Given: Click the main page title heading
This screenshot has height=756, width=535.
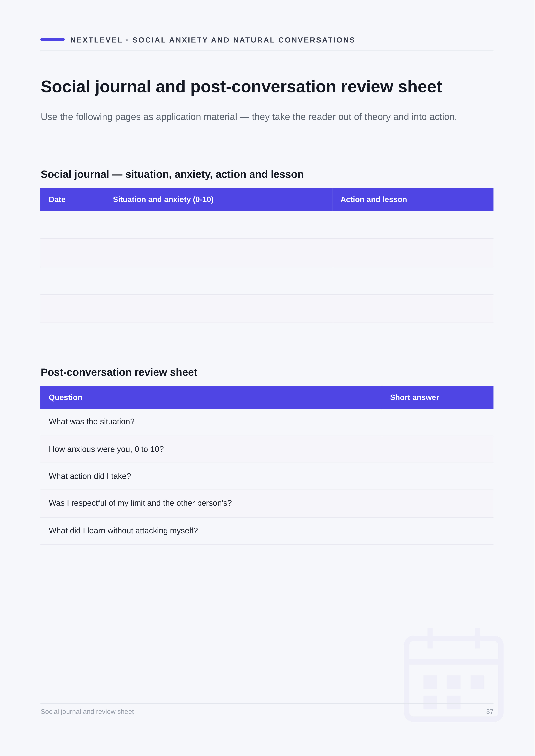Looking at the screenshot, I should [241, 87].
